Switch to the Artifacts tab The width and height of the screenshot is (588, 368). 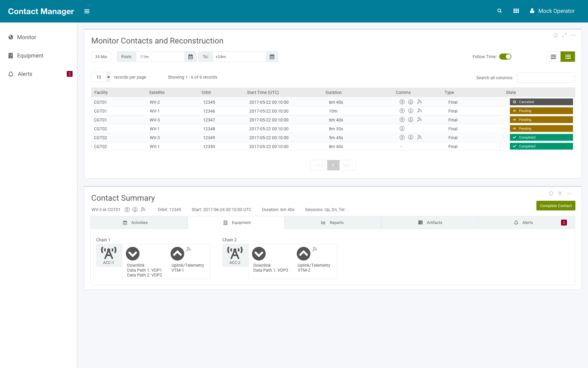pyautogui.click(x=430, y=222)
